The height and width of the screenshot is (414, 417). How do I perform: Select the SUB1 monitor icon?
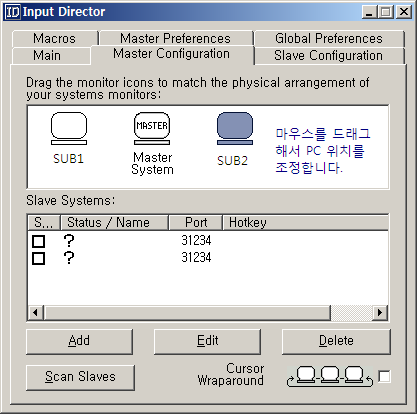(69, 129)
